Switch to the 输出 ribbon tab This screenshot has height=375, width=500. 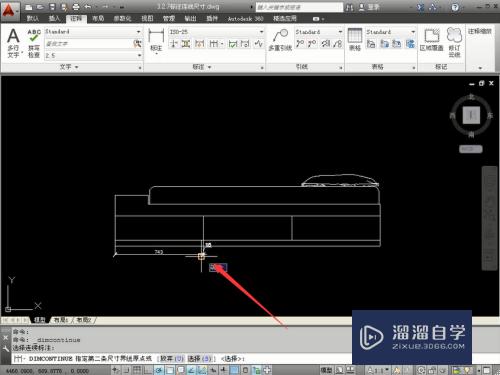190,19
